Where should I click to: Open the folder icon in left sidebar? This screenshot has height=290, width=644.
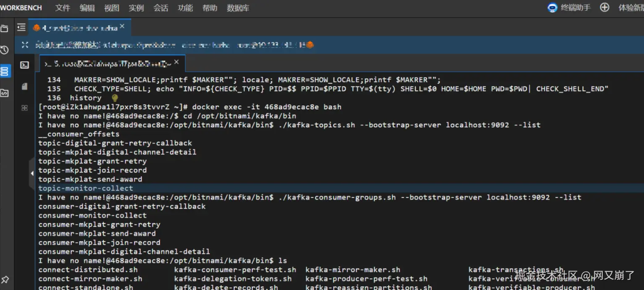(x=5, y=29)
